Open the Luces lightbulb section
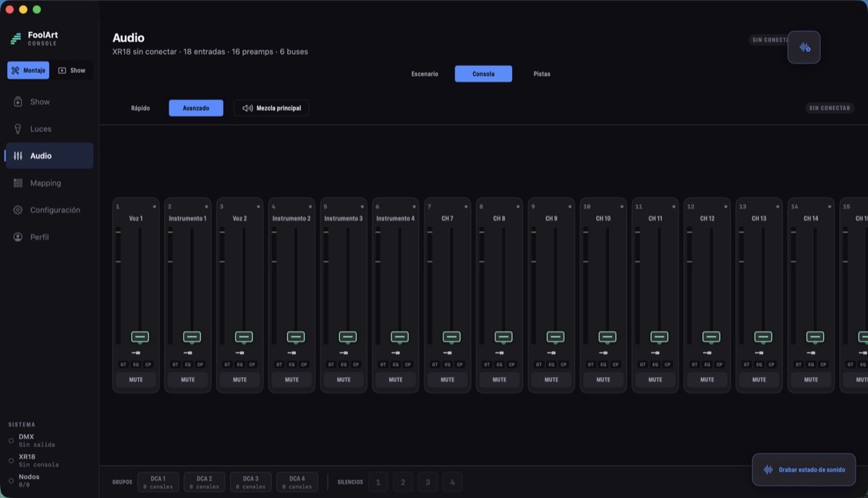Image resolution: width=868 pixels, height=498 pixels. [49, 129]
